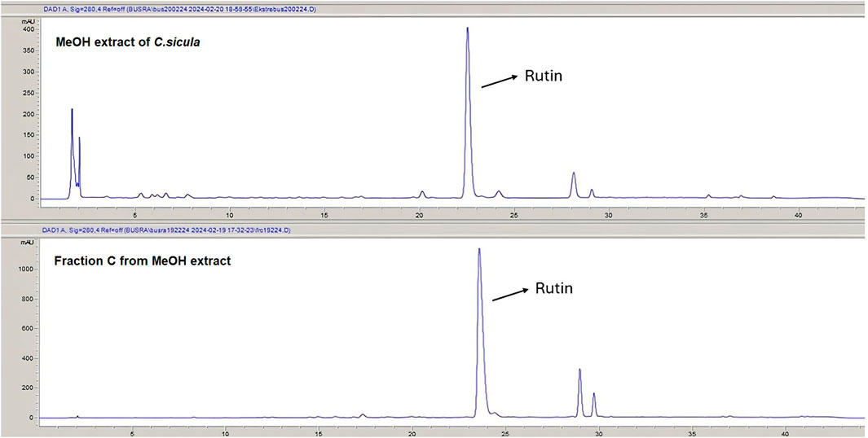Click the tall Rutin peak in top chromatogram
Image resolution: width=868 pixels, height=438 pixels.
pos(468,112)
